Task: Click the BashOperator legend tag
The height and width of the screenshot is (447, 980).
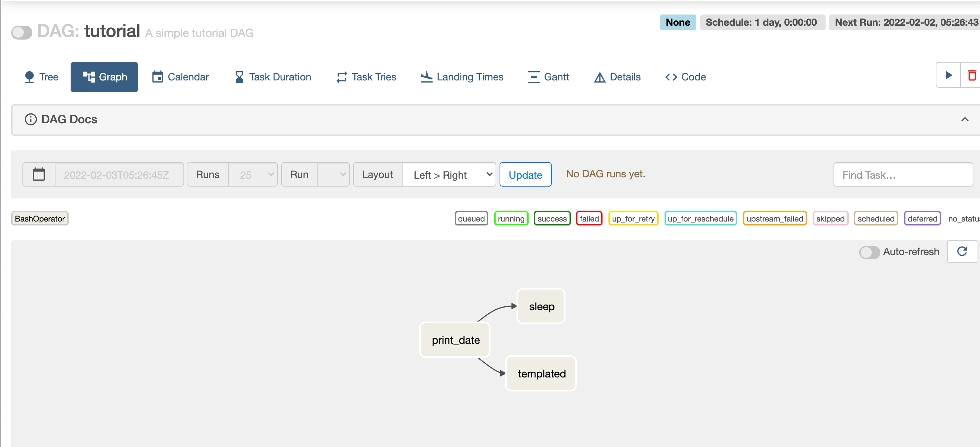Action: pos(40,219)
